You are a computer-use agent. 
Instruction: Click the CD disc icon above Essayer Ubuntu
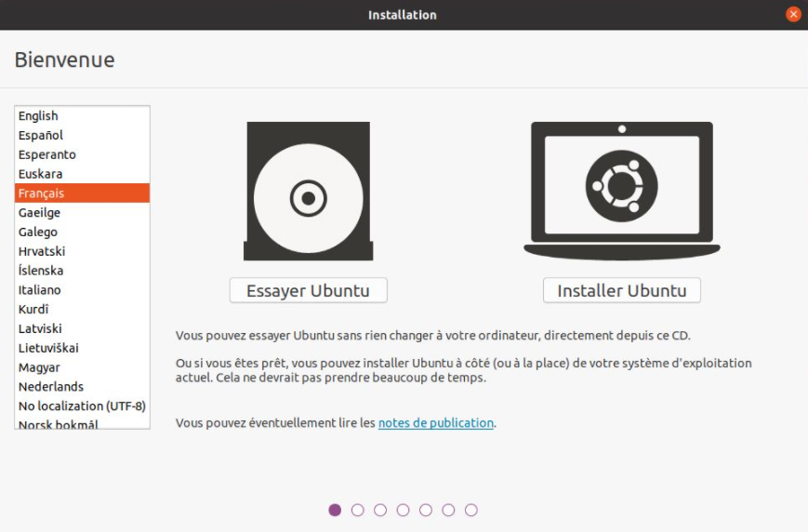coord(308,191)
